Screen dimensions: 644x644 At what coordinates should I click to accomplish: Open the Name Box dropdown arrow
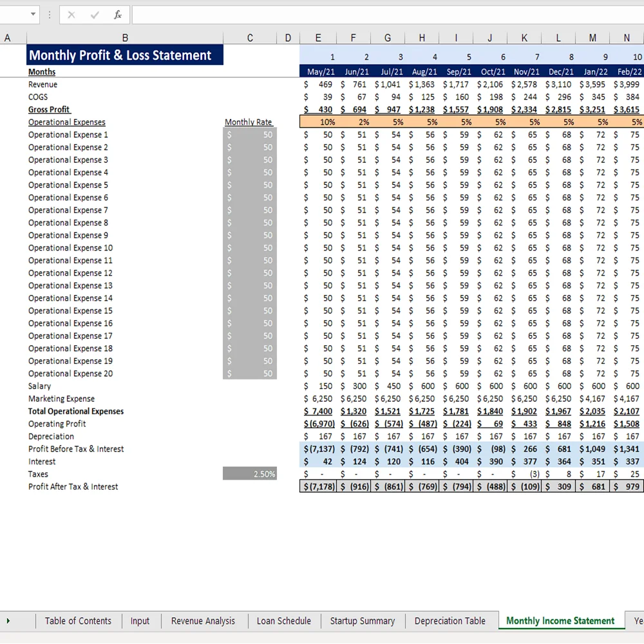[33, 15]
